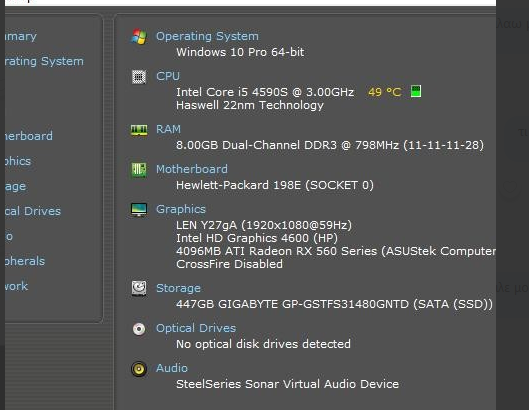Select Network in the sidebar menu
529x410 pixels.
click(16, 286)
